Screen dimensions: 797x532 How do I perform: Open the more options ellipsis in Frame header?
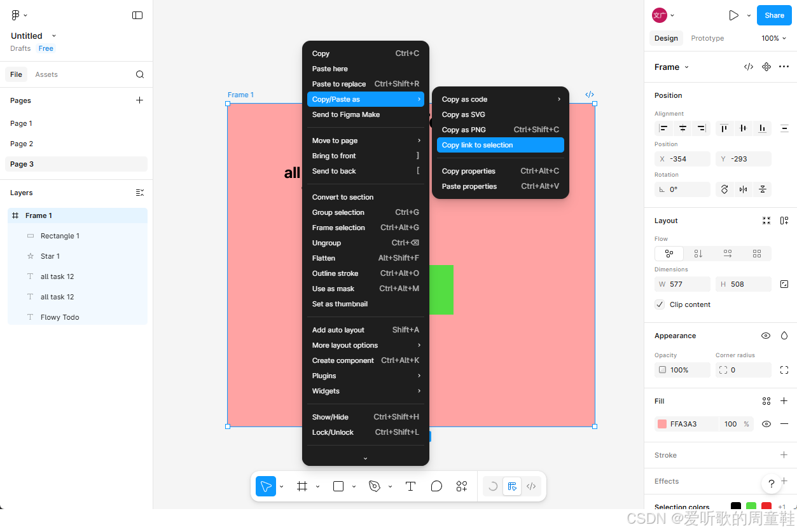(784, 67)
